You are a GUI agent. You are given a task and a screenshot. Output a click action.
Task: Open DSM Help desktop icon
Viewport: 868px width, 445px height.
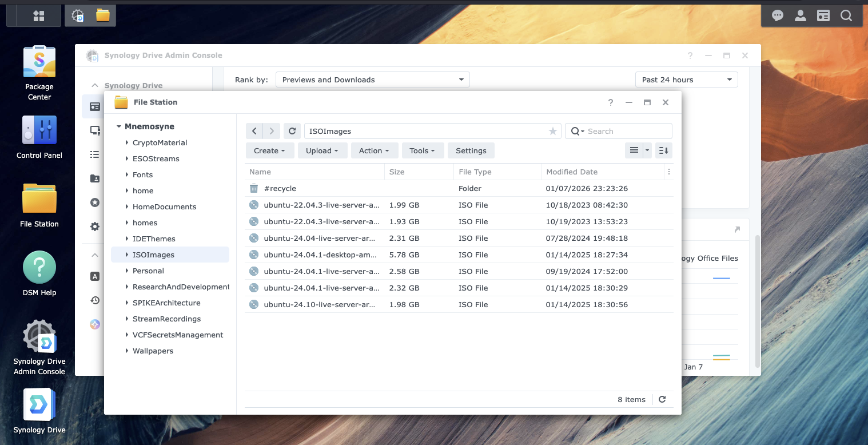(39, 273)
